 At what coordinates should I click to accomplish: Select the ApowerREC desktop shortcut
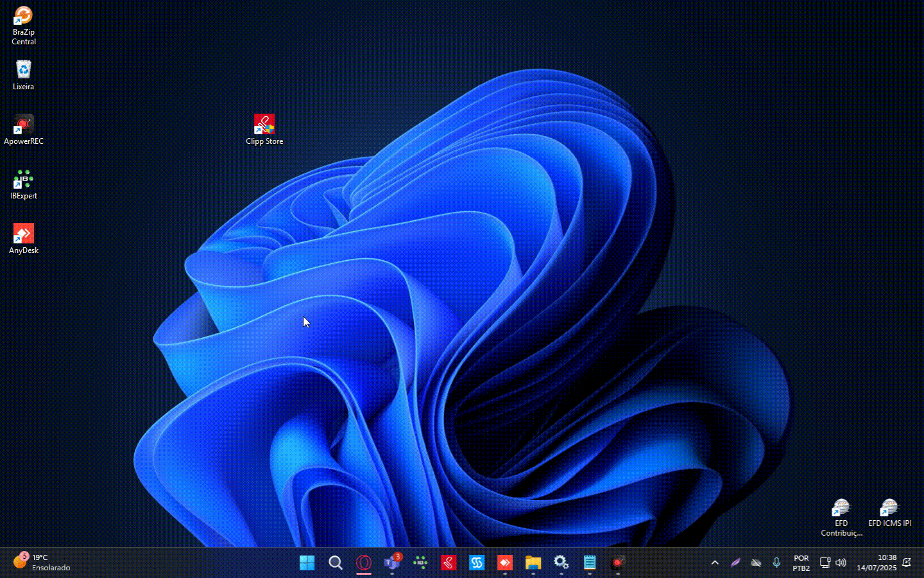click(x=24, y=125)
